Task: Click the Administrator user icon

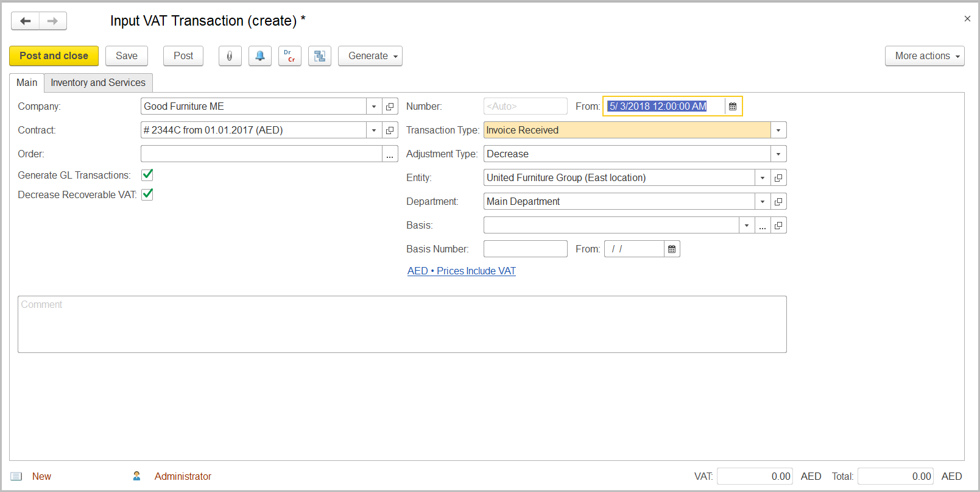Action: pos(137,476)
